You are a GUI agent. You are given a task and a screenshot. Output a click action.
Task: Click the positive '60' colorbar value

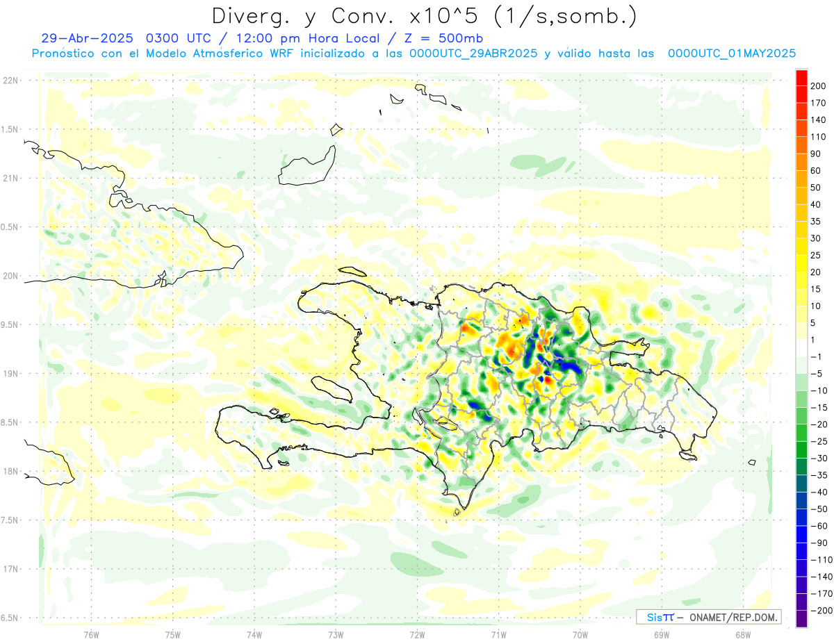(817, 170)
